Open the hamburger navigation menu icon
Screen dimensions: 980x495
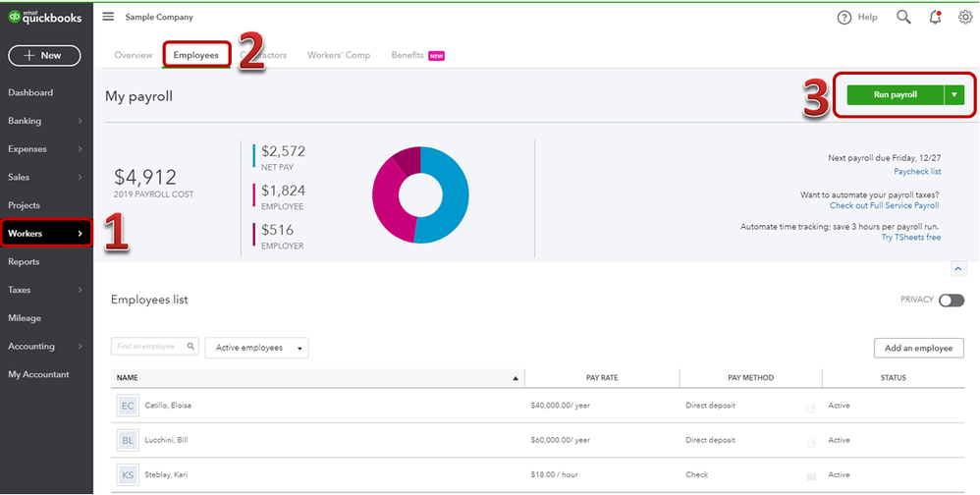108,17
